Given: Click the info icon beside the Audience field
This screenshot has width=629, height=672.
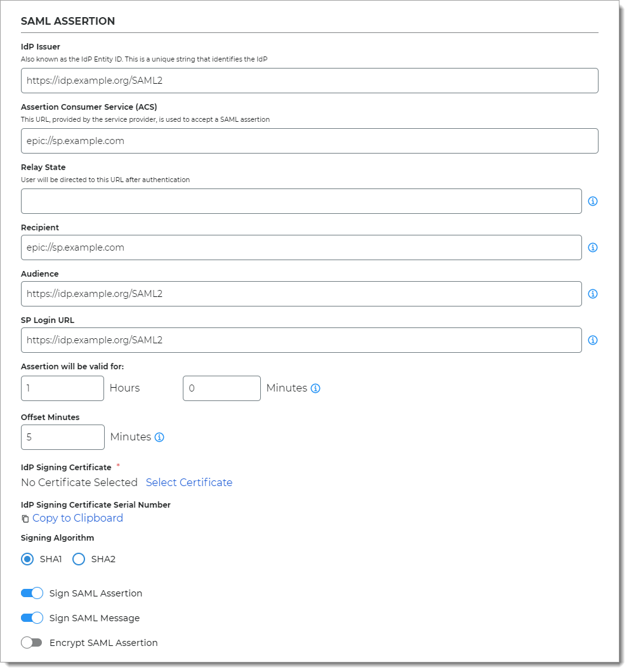Looking at the screenshot, I should coord(593,293).
